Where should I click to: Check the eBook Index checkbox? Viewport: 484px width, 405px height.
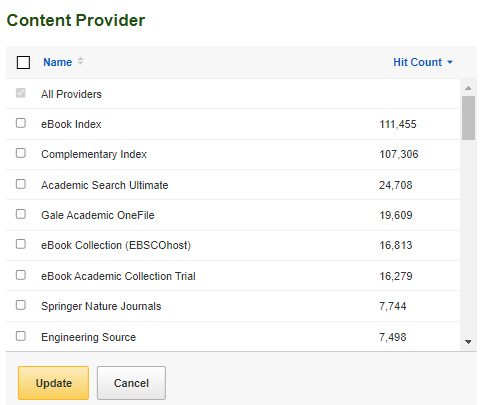click(21, 123)
